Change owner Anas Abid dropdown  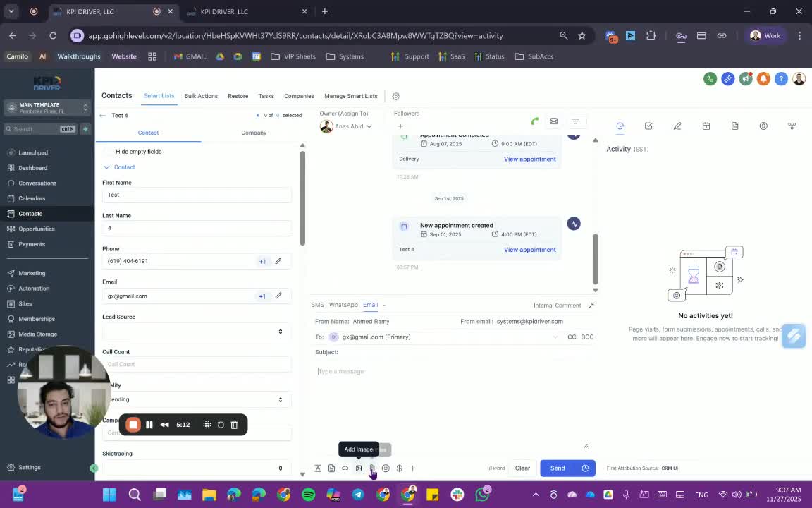pyautogui.click(x=347, y=126)
